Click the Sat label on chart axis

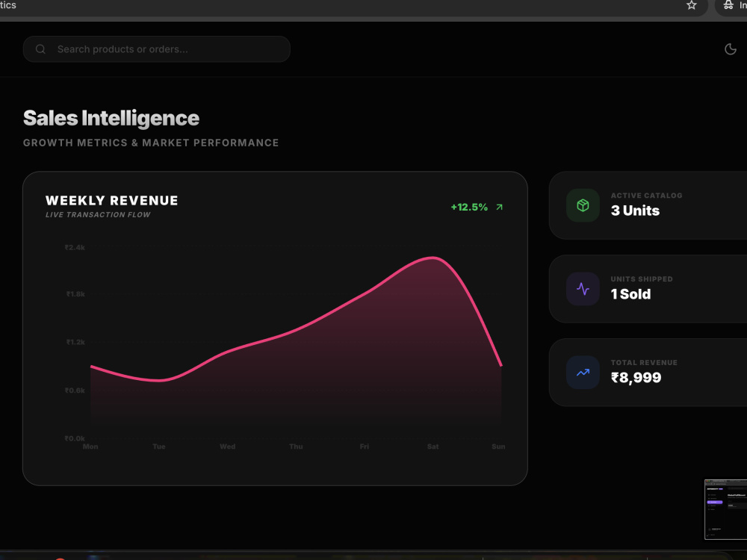click(x=433, y=447)
